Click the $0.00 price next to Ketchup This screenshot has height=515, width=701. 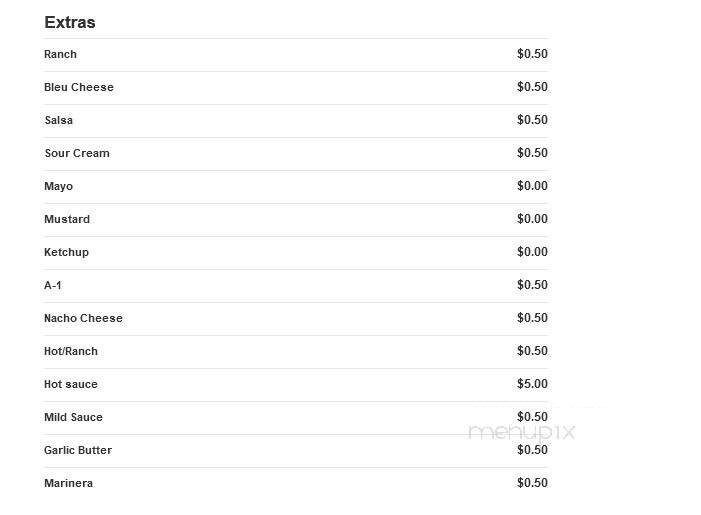click(x=532, y=252)
